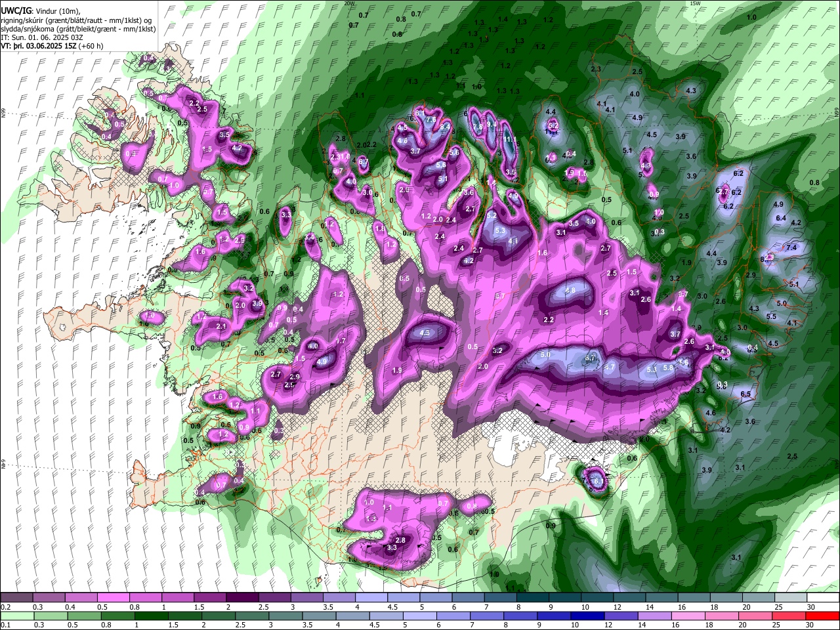Click the 4.8 value in purple area
840x630 pixels.
coord(570,290)
